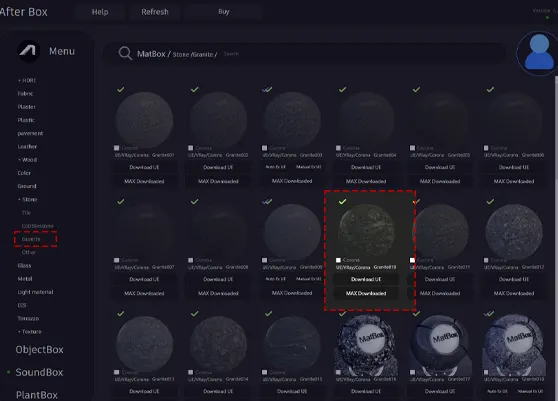Select the Granite009 smooth sphere preview
The image size is (558, 401).
(292, 232)
